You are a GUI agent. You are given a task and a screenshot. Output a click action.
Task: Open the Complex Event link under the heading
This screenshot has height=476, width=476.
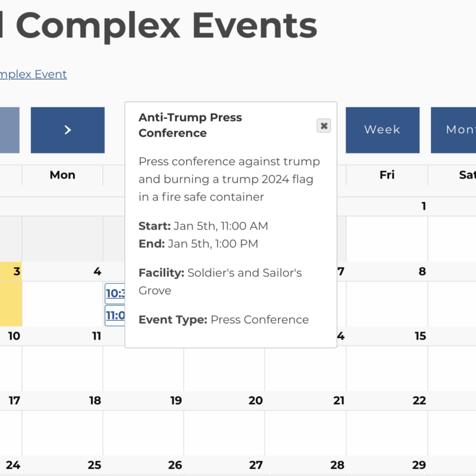coord(33,74)
